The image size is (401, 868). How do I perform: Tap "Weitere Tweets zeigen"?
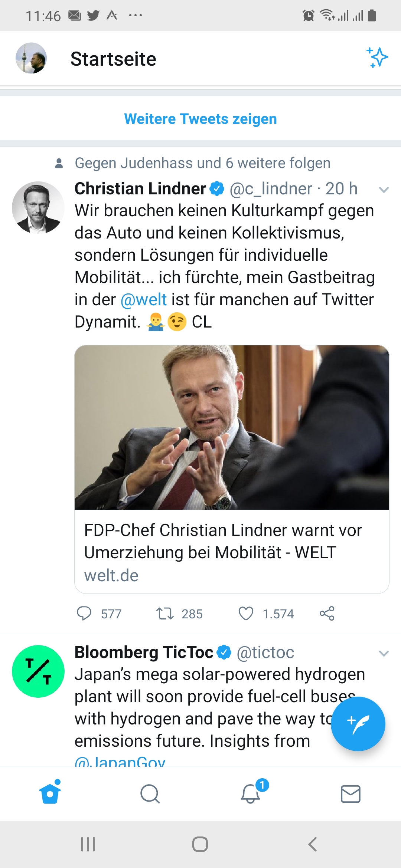(x=200, y=119)
